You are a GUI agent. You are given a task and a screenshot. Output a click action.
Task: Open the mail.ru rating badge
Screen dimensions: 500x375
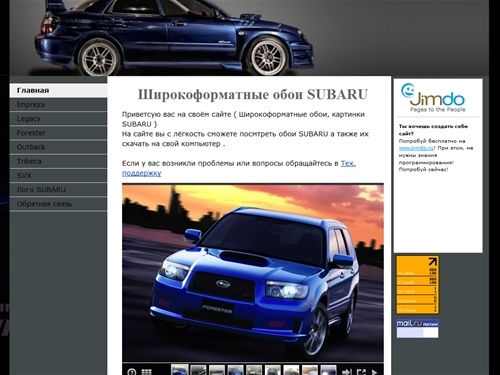coord(418,328)
